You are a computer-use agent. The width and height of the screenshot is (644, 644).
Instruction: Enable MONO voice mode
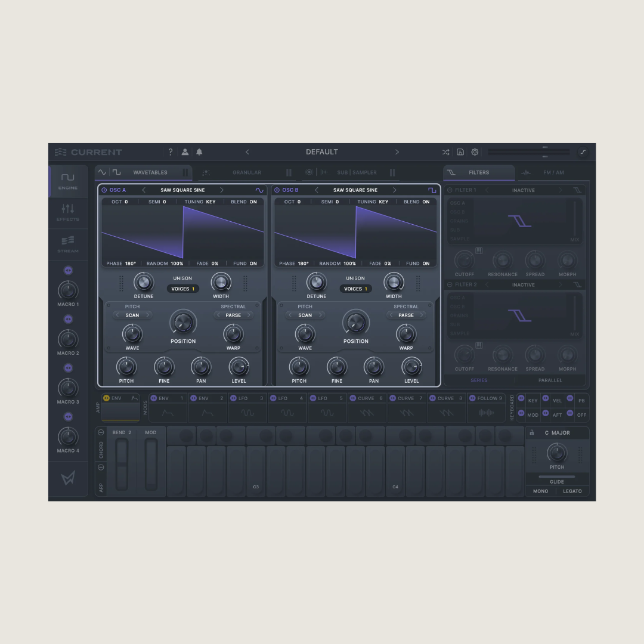point(540,491)
